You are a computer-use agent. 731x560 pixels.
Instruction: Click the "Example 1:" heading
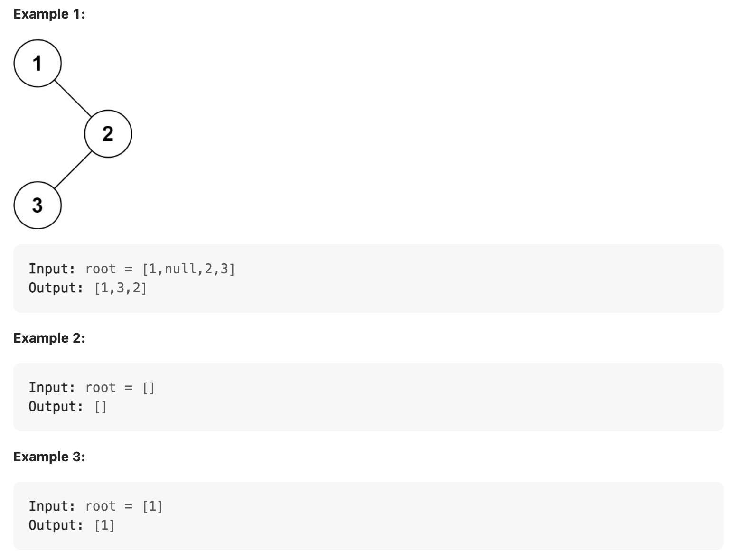pyautogui.click(x=49, y=14)
